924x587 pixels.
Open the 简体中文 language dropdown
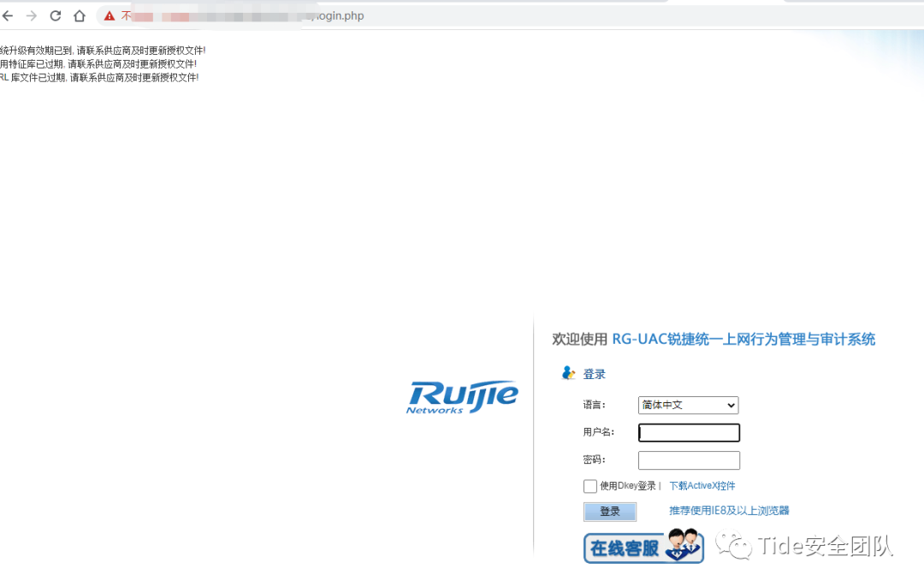pyautogui.click(x=688, y=405)
